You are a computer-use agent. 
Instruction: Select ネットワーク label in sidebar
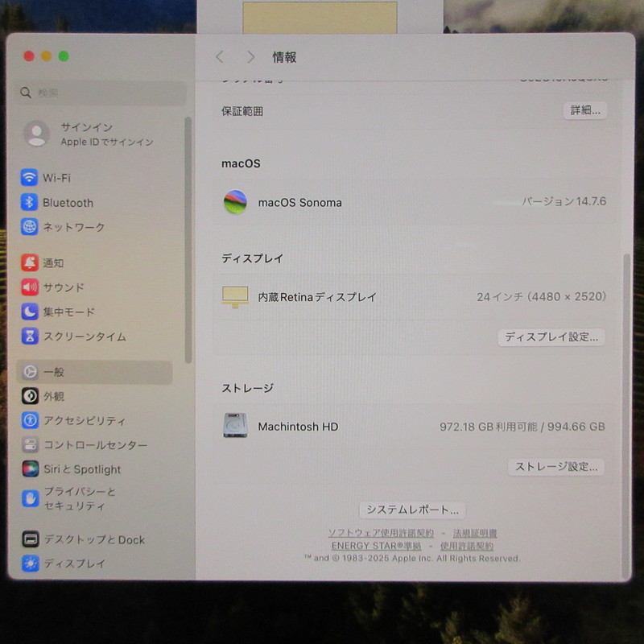click(x=74, y=227)
